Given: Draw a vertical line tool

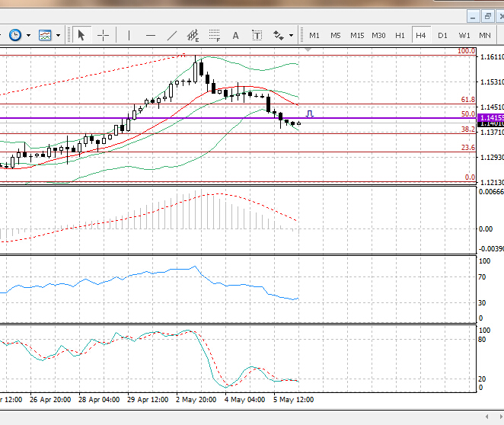Looking at the screenshot, I should (x=129, y=35).
